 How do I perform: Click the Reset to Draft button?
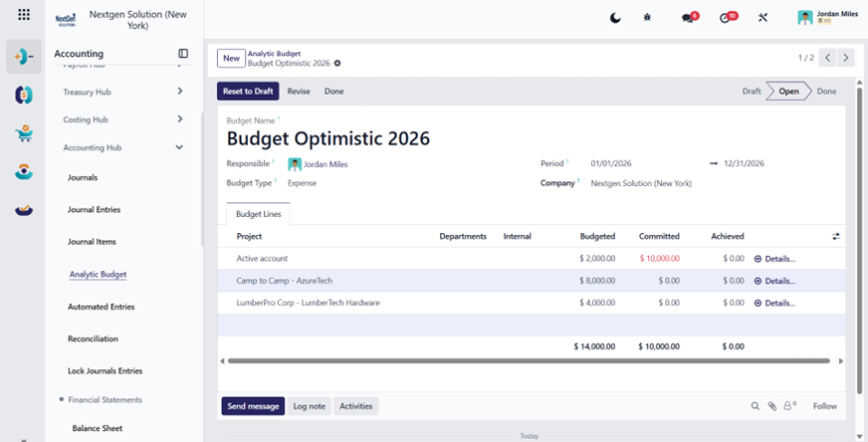click(x=248, y=92)
